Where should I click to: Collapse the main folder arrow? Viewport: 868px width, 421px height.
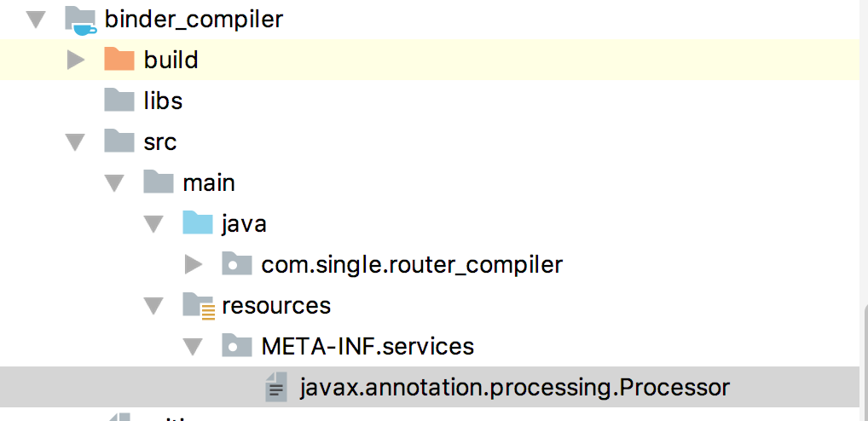click(115, 182)
